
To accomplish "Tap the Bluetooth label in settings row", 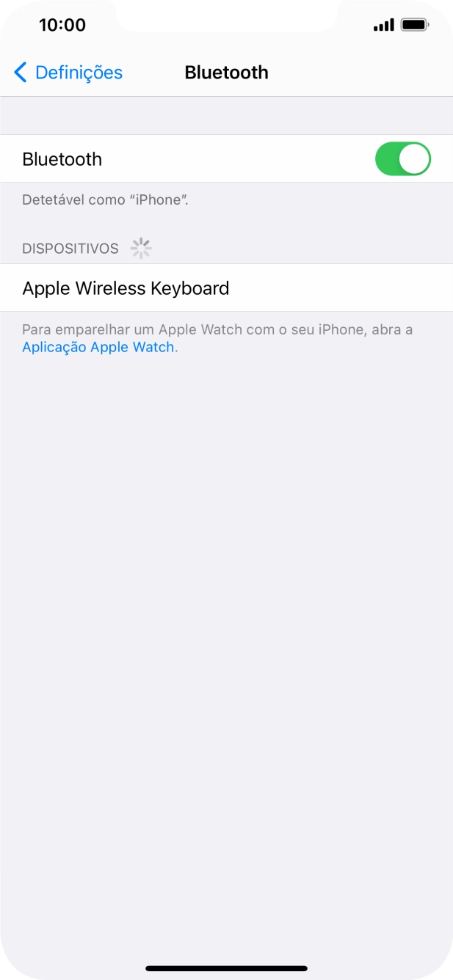I will coord(62,159).
